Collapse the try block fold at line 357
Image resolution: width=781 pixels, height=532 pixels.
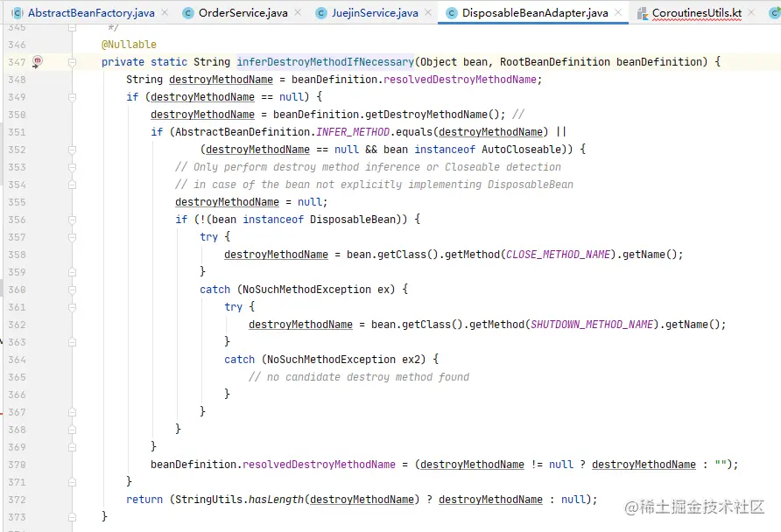tap(72, 237)
